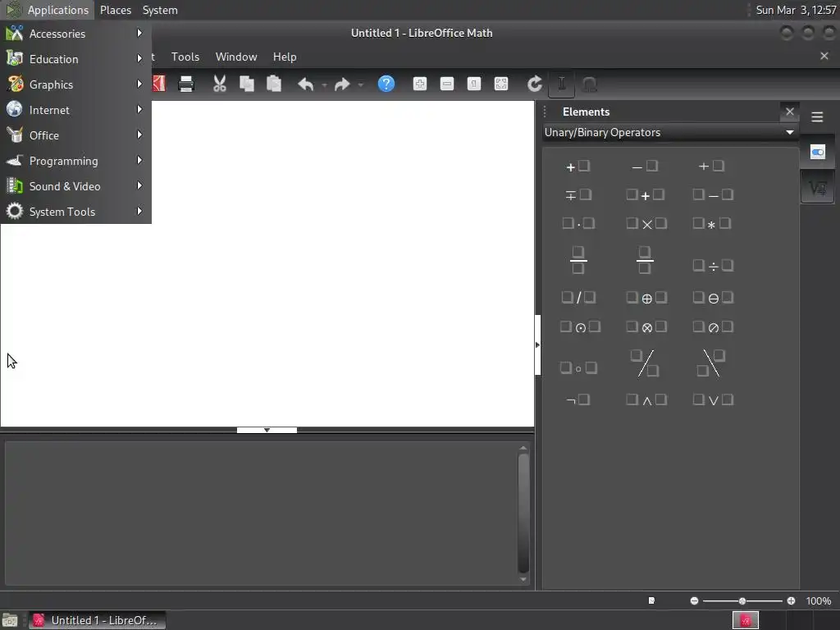This screenshot has width=840, height=630.
Task: Click the Show All zoom icon
Action: tap(501, 84)
